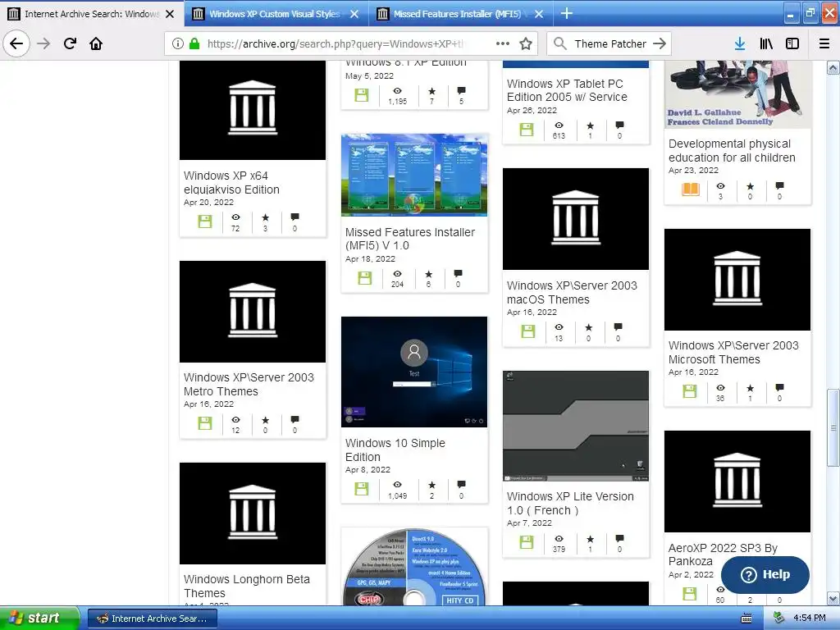Click the forward navigation arrow
Image resolution: width=840 pixels, height=630 pixels.
tap(43, 43)
